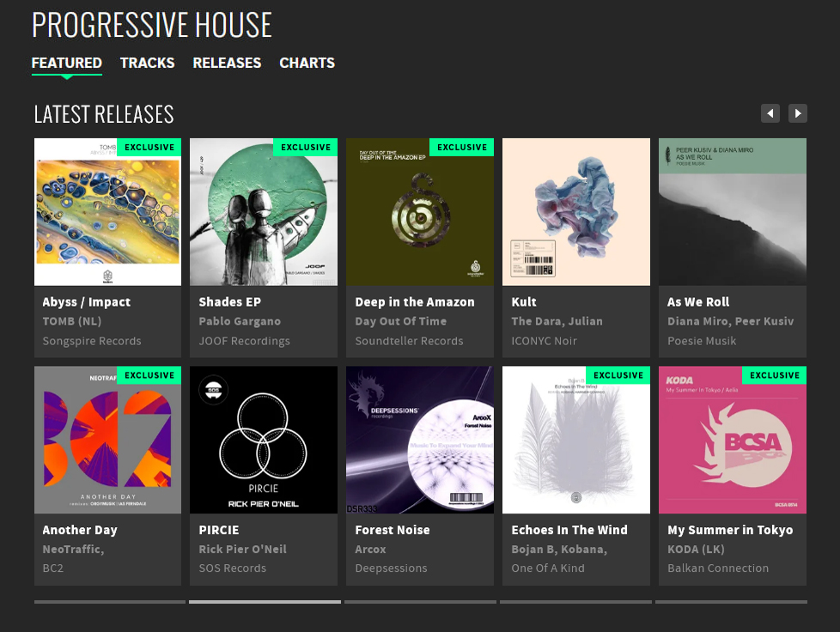Open label link Balkan Connection
This screenshot has width=840, height=632.
(718, 568)
